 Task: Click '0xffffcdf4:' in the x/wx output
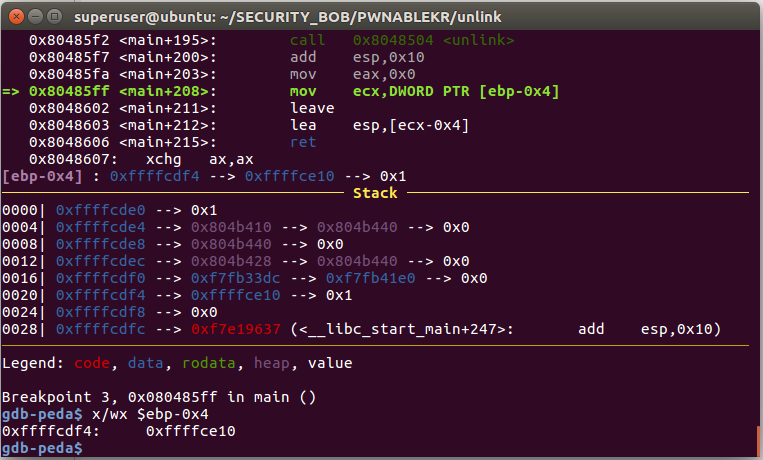click(x=51, y=431)
